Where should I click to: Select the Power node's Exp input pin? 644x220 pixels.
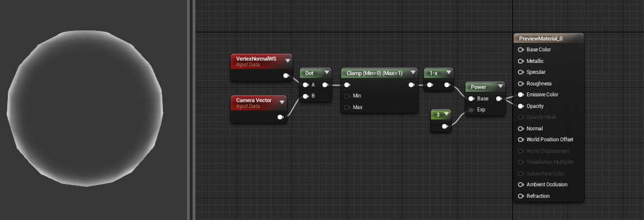click(x=471, y=110)
